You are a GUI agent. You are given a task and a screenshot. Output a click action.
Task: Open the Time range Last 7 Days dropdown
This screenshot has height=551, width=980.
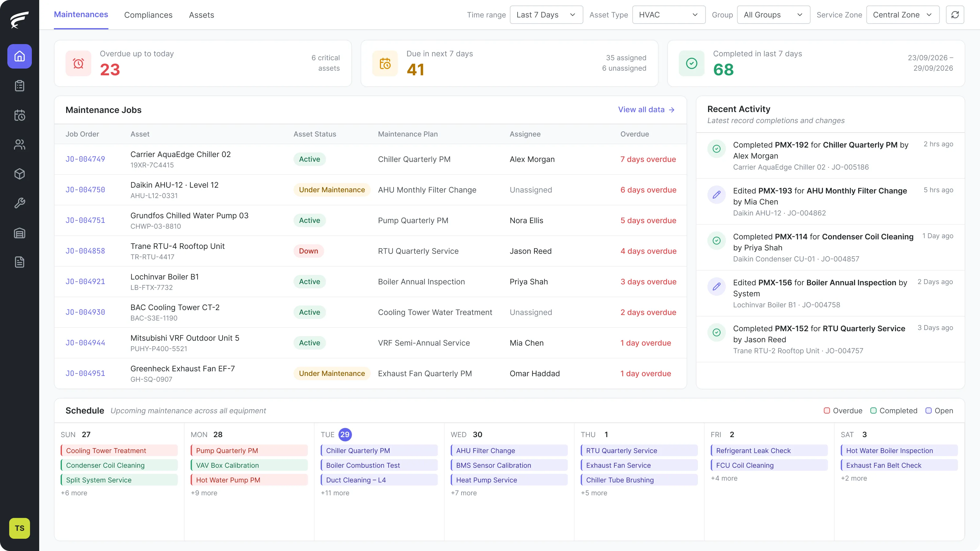tap(546, 15)
